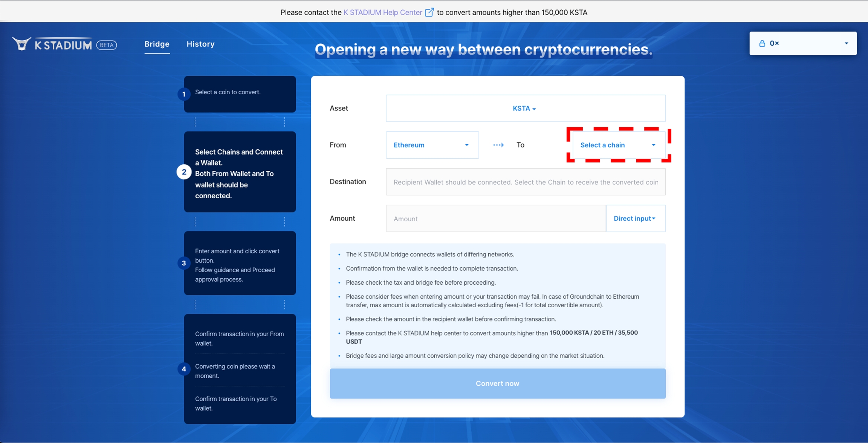Select step 1 Select a coin to convert
The image size is (868, 443).
tap(240, 94)
